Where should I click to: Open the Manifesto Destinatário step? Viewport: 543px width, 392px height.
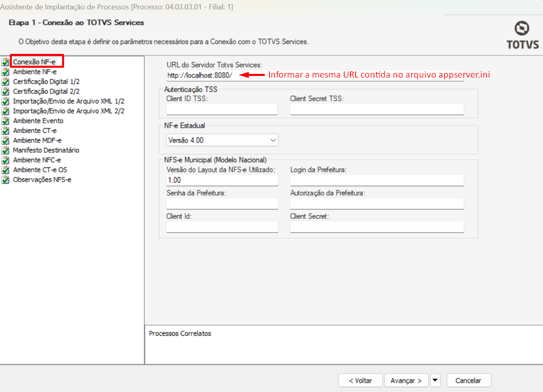[x=46, y=150]
